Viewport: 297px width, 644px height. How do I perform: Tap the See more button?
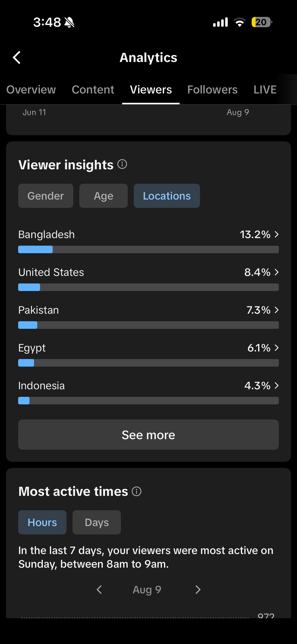[148, 435]
